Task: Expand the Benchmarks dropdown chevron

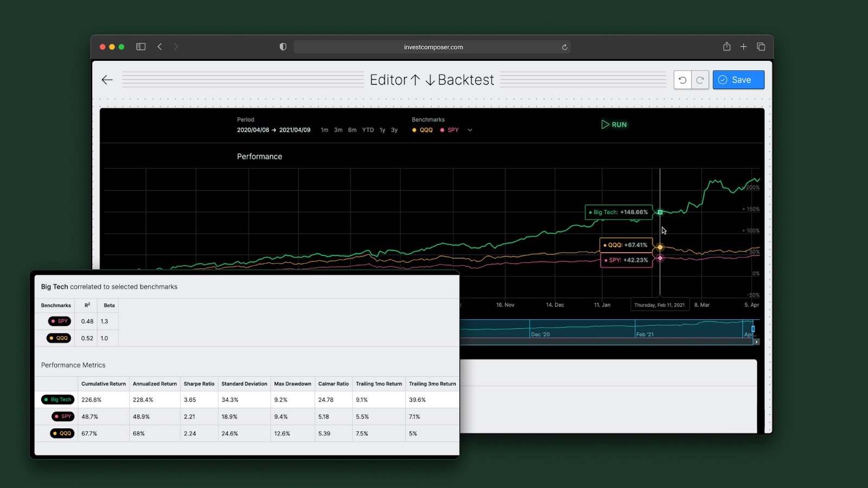Action: (470, 130)
